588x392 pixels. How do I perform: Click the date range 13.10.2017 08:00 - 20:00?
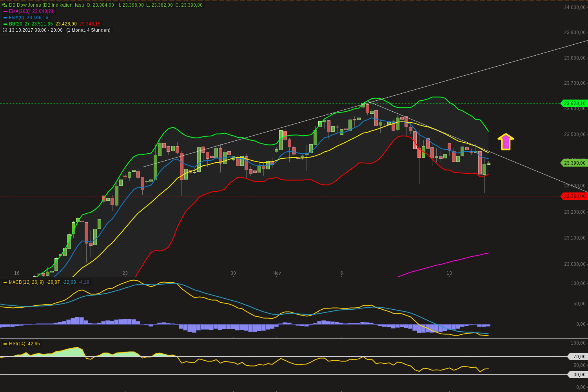point(36,30)
